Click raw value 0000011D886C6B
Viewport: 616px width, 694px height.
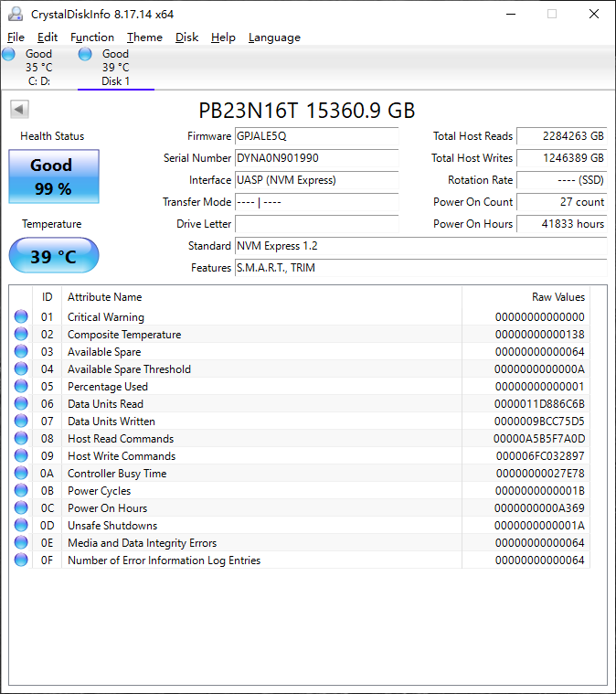click(539, 403)
